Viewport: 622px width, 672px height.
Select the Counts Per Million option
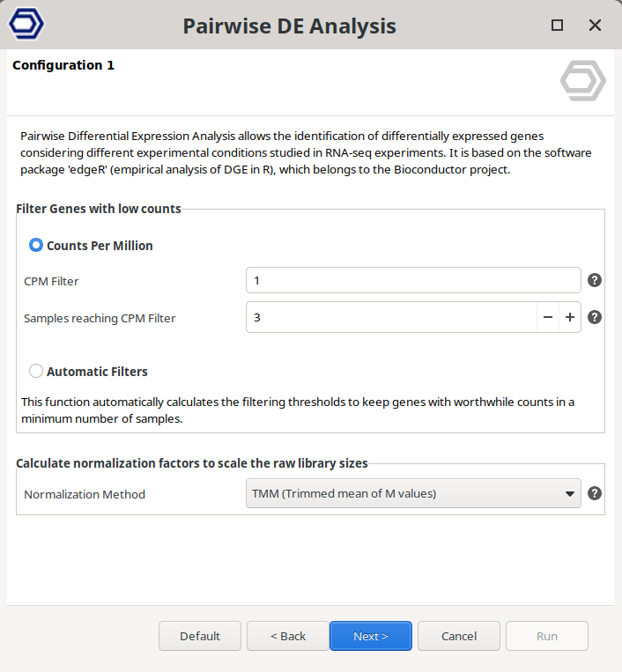[x=36, y=246]
